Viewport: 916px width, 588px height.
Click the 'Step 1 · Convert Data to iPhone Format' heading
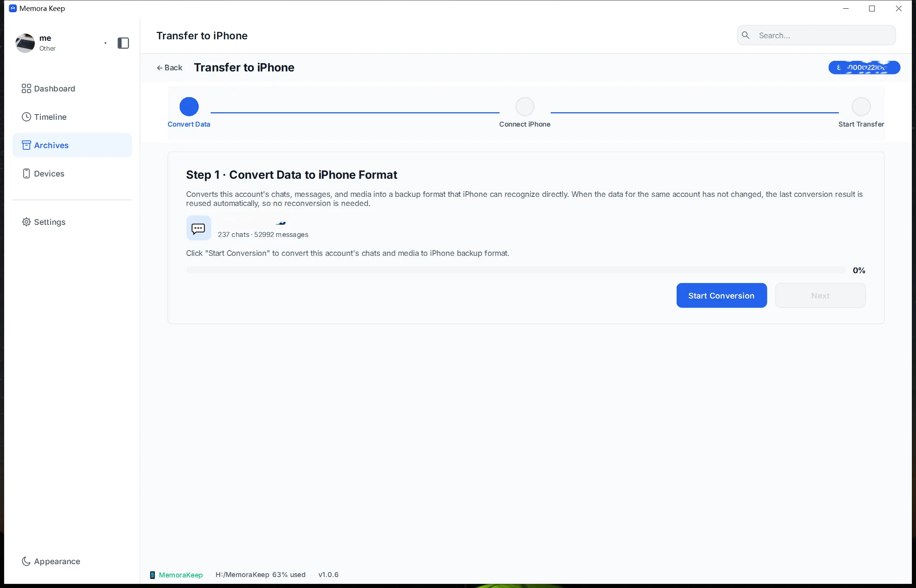point(292,175)
